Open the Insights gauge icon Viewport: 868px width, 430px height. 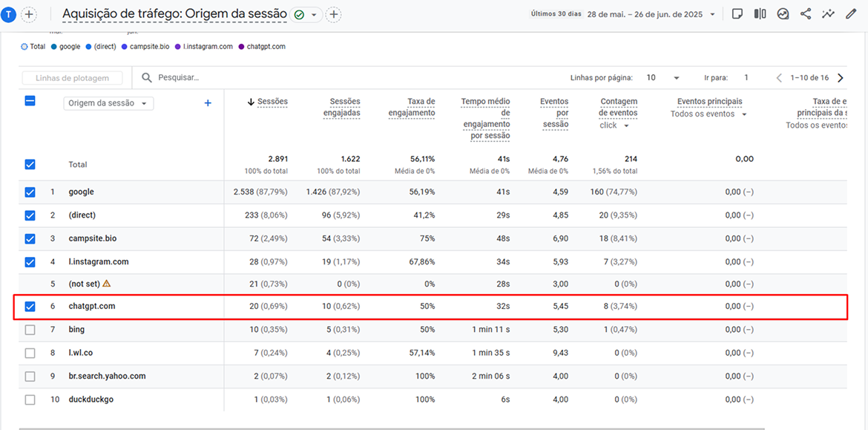pyautogui.click(x=783, y=14)
